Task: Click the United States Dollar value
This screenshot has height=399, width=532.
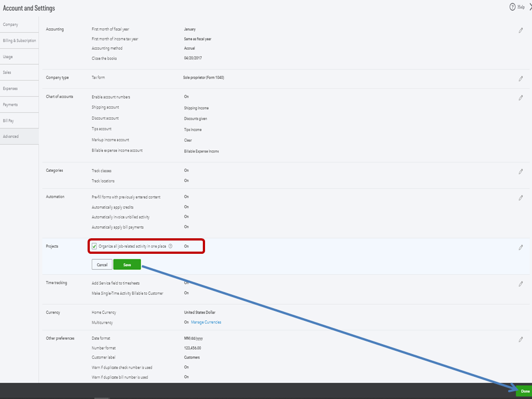Action: click(199, 312)
